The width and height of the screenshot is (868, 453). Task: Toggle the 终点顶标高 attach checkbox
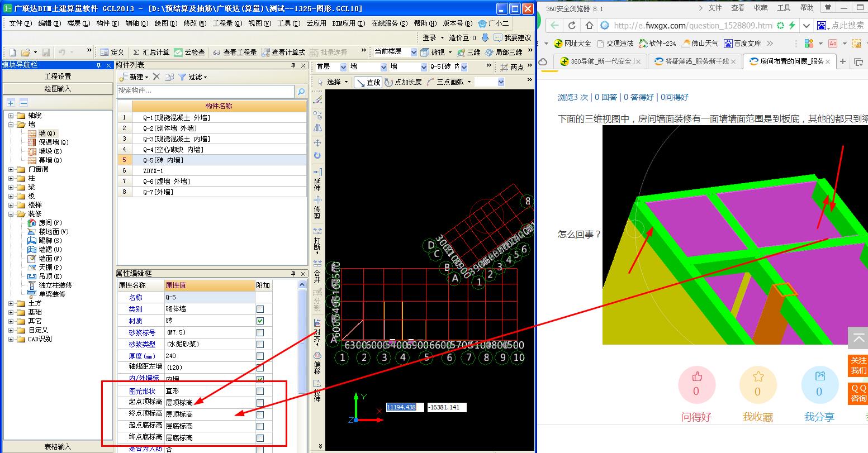click(260, 414)
